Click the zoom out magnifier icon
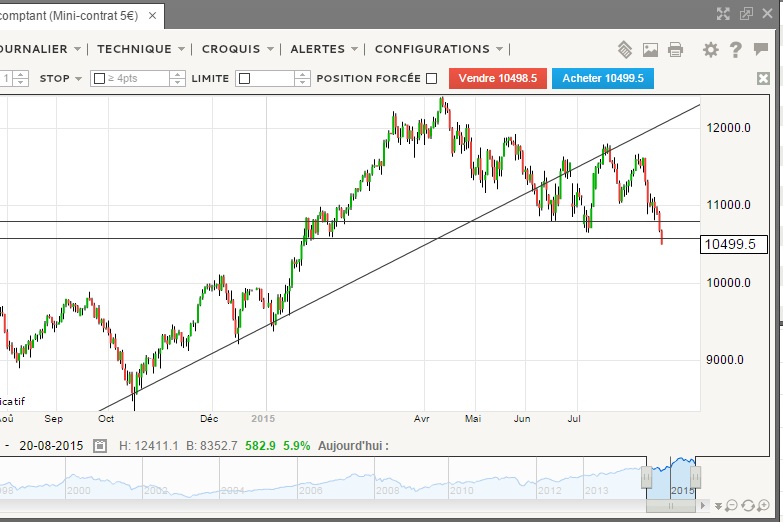Viewport: 783px width, 522px height. (732, 506)
